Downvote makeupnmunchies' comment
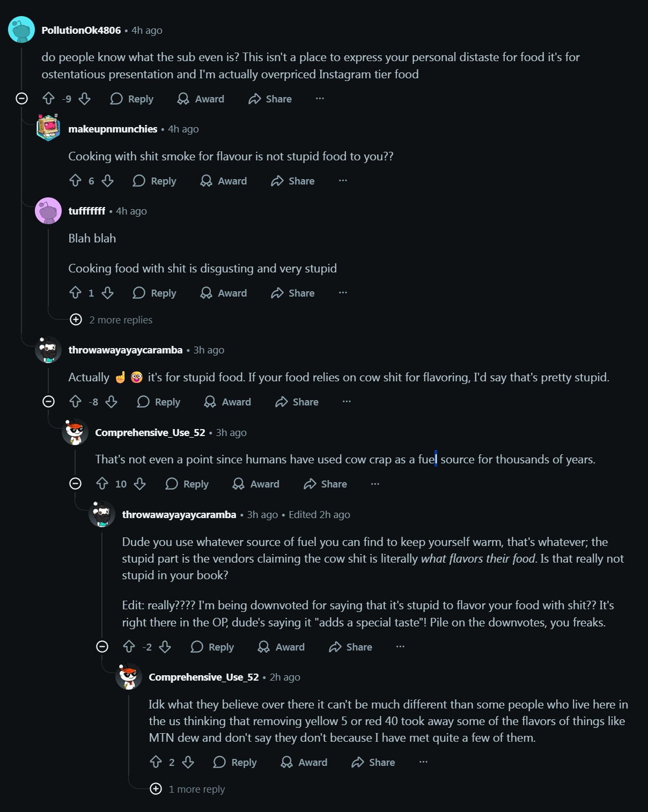The image size is (648, 812). coord(108,181)
